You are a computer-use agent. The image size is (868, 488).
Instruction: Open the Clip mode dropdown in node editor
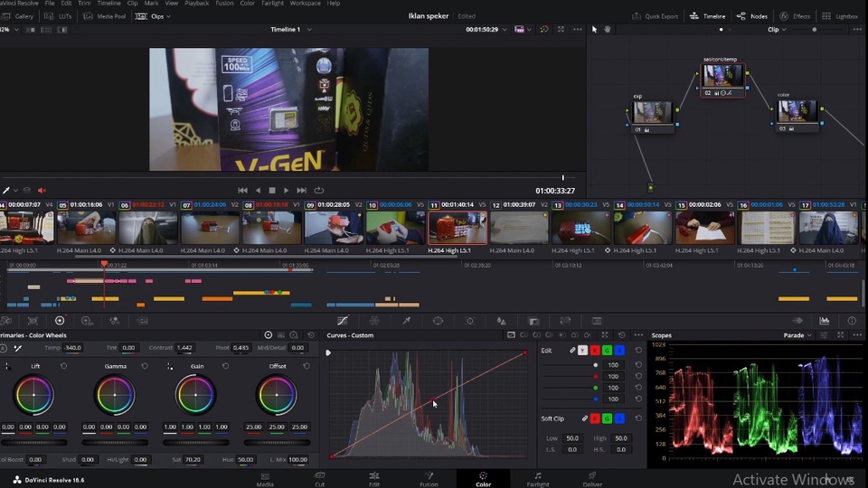pyautogui.click(x=777, y=29)
